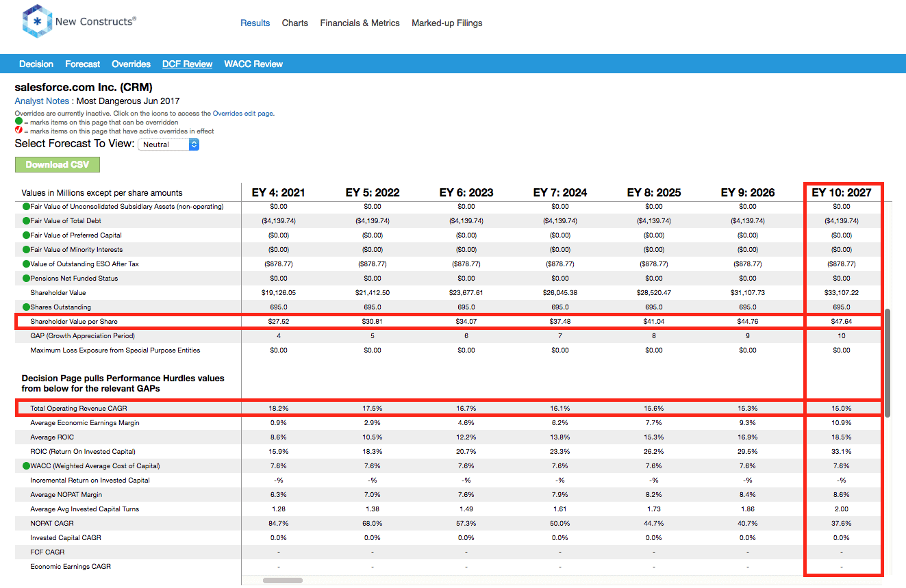This screenshot has height=588, width=906.
Task: Click the EY 7: 2024 column header
Action: pyautogui.click(x=560, y=192)
